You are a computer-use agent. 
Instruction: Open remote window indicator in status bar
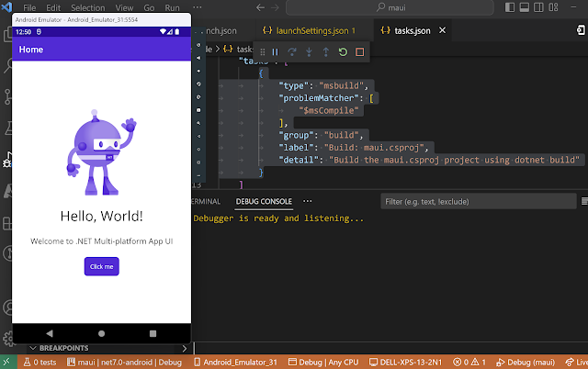pos(7,362)
